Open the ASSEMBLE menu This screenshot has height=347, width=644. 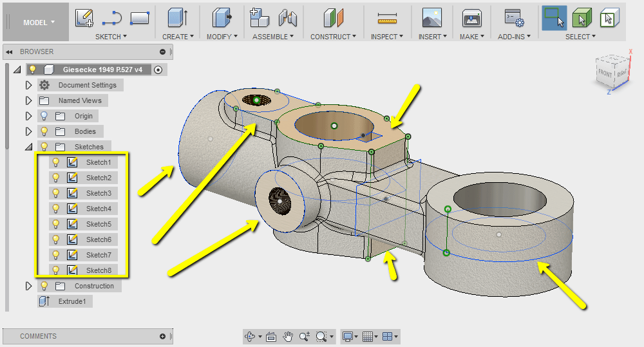coord(273,37)
